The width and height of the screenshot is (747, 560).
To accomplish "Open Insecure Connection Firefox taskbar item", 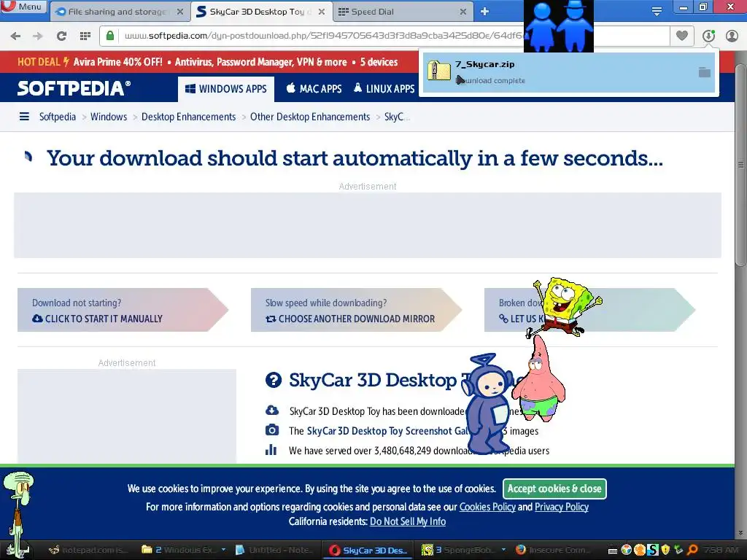I will click(x=553, y=550).
